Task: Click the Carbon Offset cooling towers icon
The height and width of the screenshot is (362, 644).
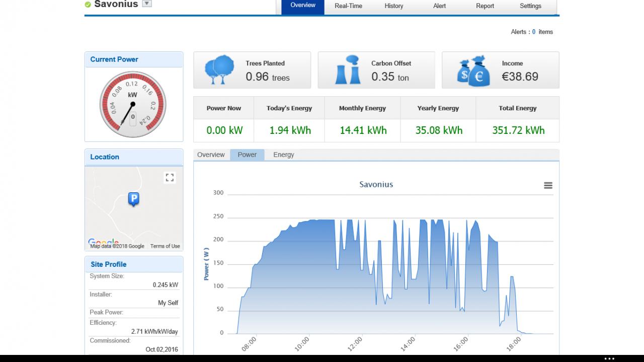Action: click(x=348, y=70)
